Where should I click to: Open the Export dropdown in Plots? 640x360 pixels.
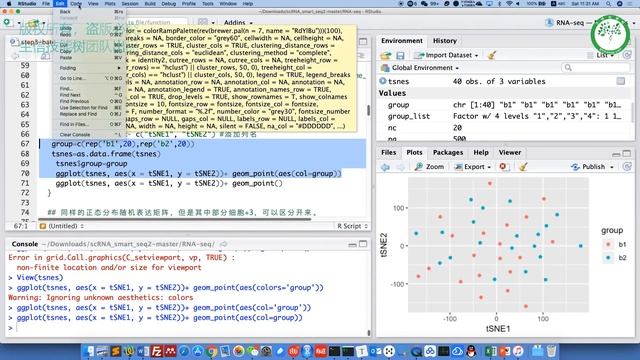click(472, 167)
